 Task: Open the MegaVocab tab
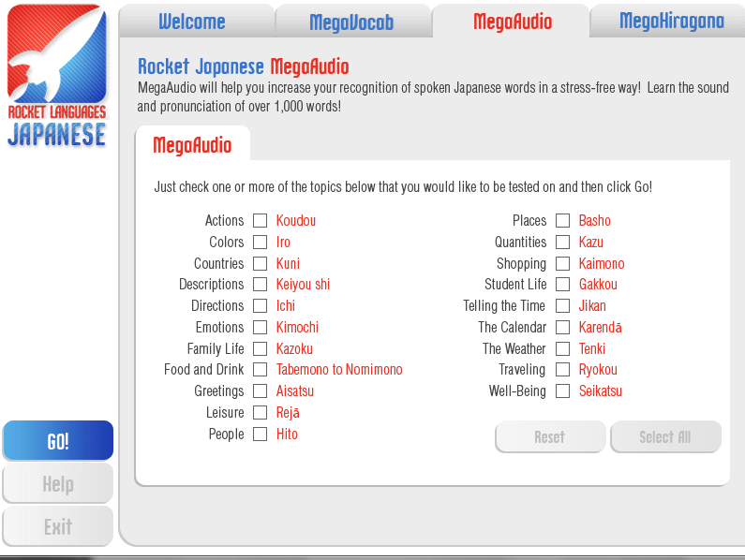(351, 22)
